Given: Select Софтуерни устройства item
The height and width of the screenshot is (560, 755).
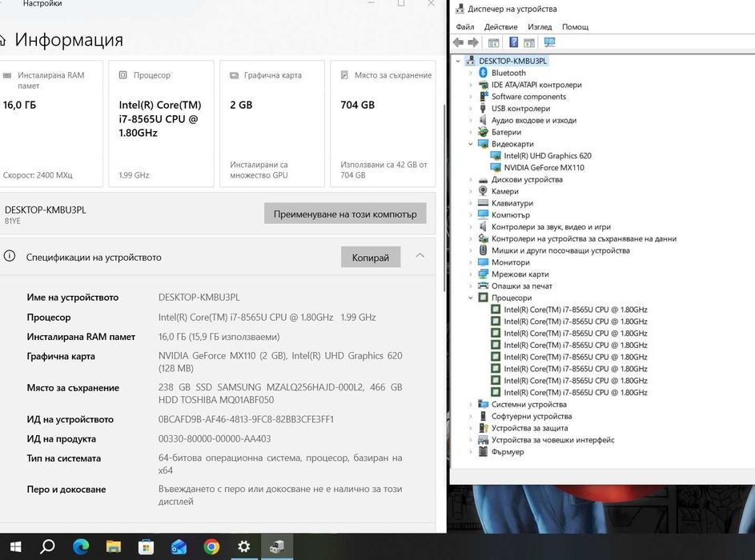Looking at the screenshot, I should coord(532,416).
